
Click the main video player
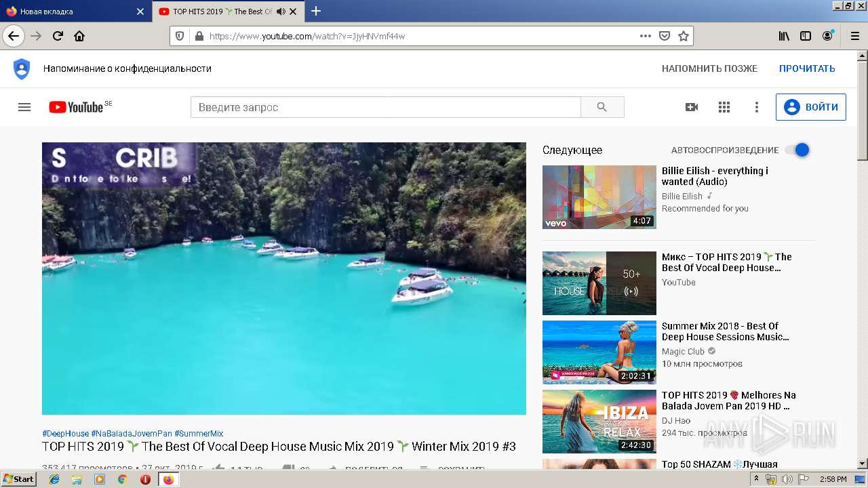point(284,279)
